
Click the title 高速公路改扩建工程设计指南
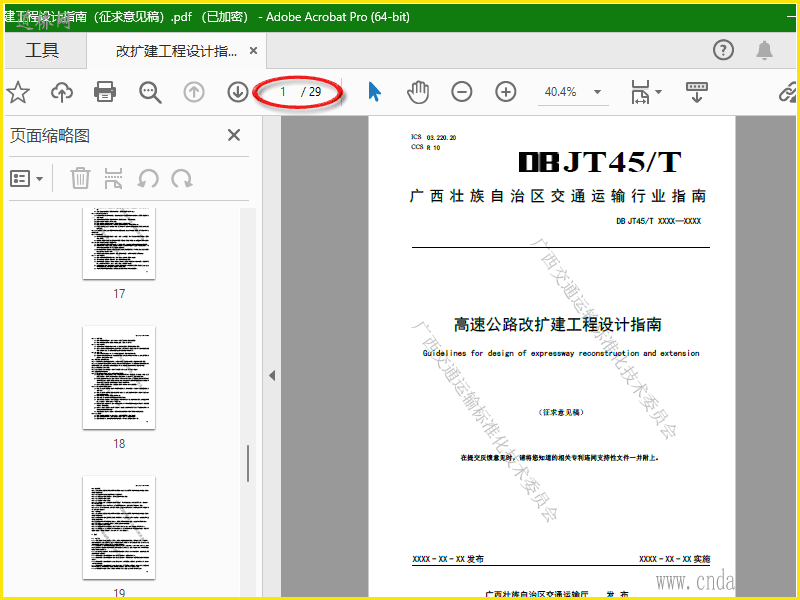coord(558,324)
